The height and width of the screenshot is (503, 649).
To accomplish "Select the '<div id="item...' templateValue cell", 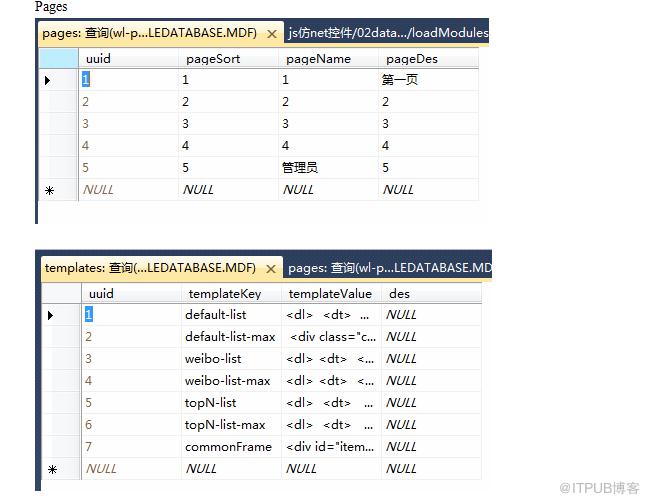I will coord(331,447).
